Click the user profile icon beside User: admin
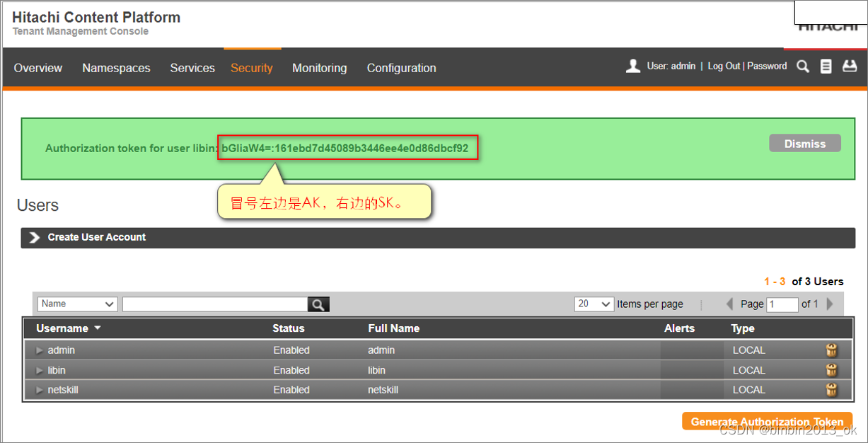 tap(632, 66)
